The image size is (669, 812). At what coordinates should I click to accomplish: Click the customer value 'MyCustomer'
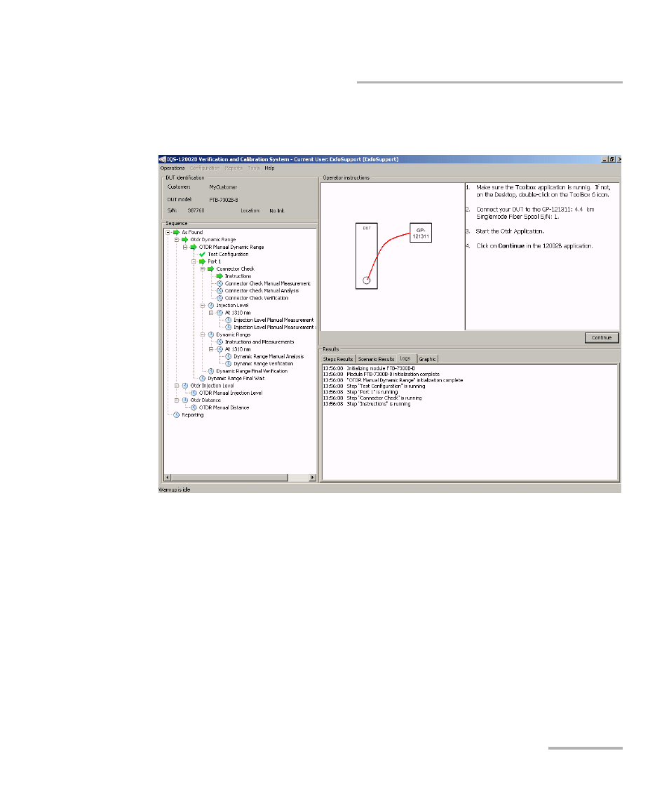pos(223,187)
